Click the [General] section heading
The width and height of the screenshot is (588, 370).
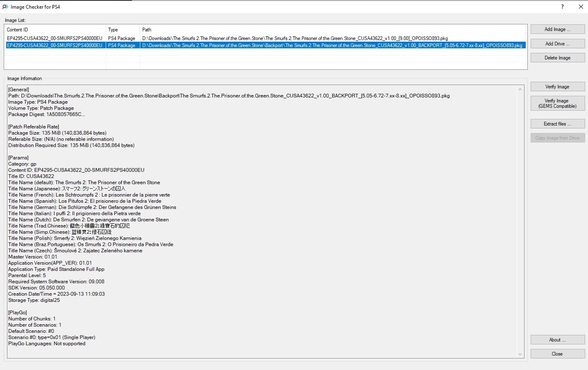tap(19, 90)
